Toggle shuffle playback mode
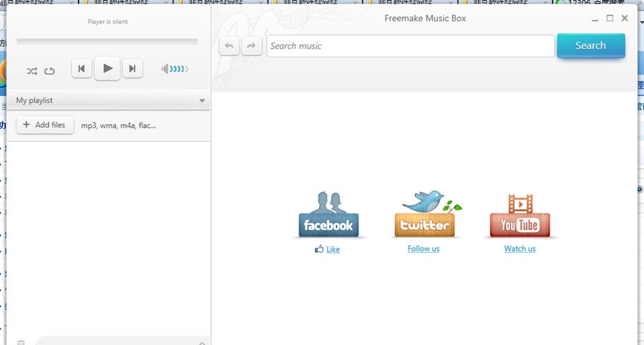This screenshot has height=345, width=644. [x=32, y=71]
